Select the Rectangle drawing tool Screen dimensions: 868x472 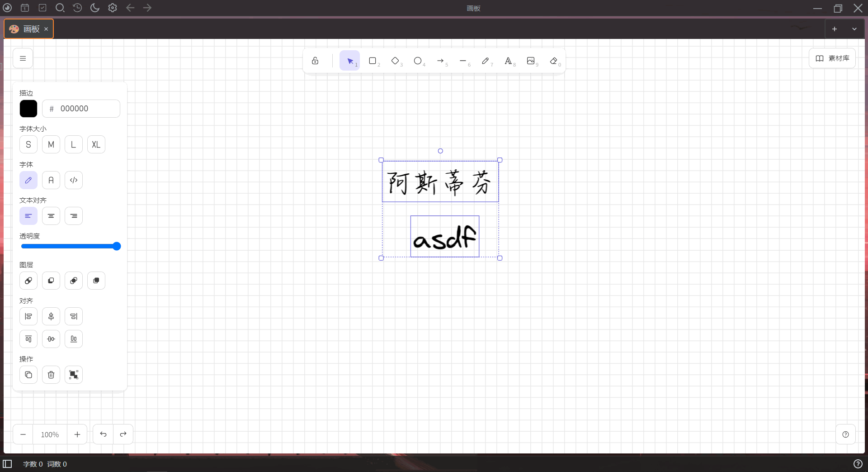[x=373, y=61]
